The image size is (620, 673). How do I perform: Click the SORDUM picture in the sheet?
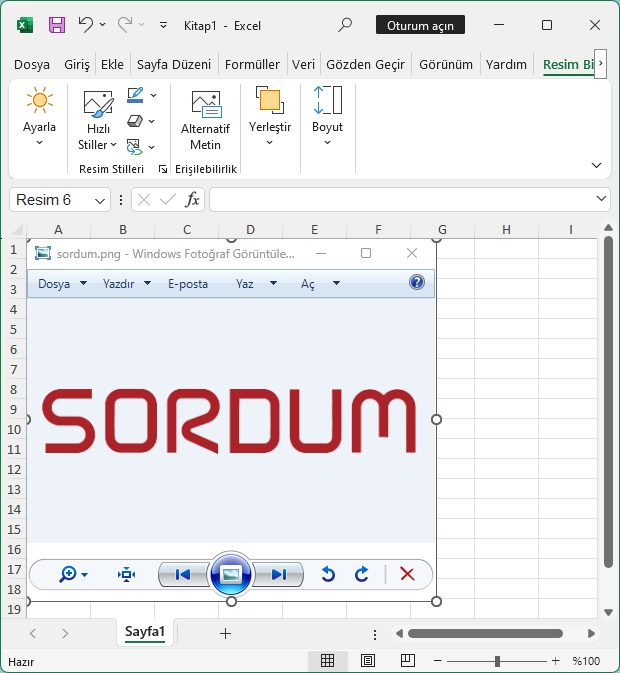click(232, 421)
